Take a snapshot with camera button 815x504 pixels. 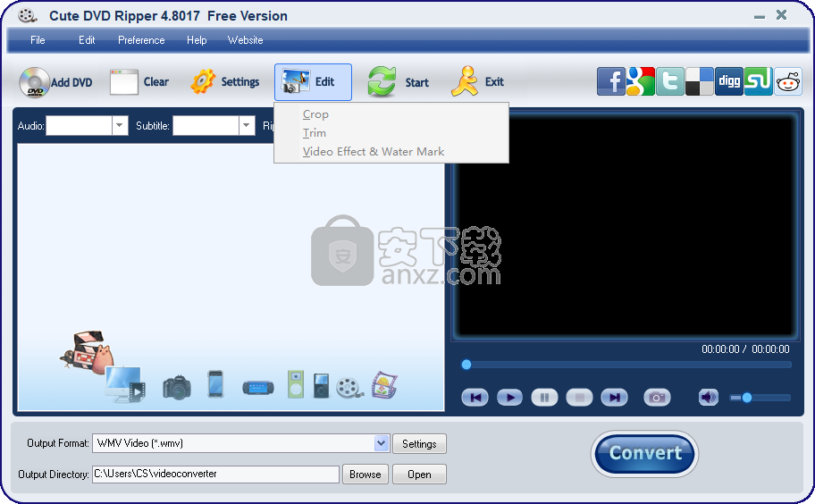tap(657, 398)
